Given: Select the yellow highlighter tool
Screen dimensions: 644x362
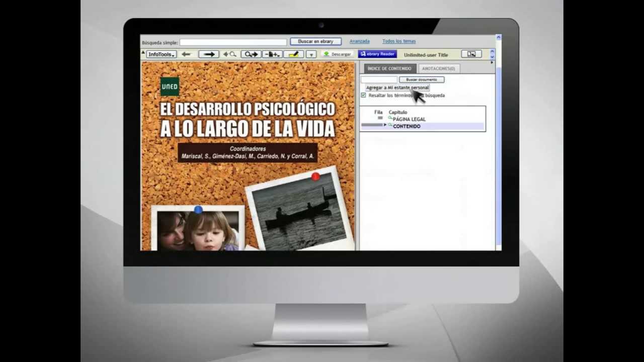Looking at the screenshot, I should (294, 54).
